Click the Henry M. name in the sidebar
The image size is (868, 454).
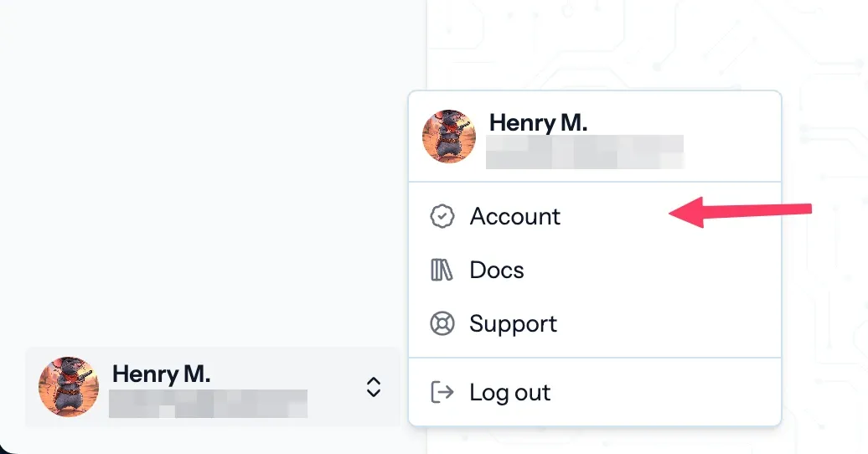(161, 374)
